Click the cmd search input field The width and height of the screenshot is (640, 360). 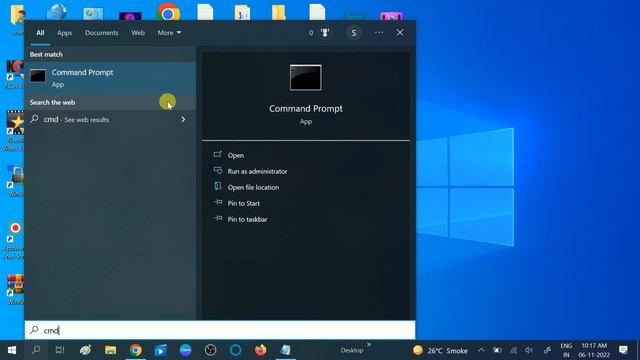(220, 330)
